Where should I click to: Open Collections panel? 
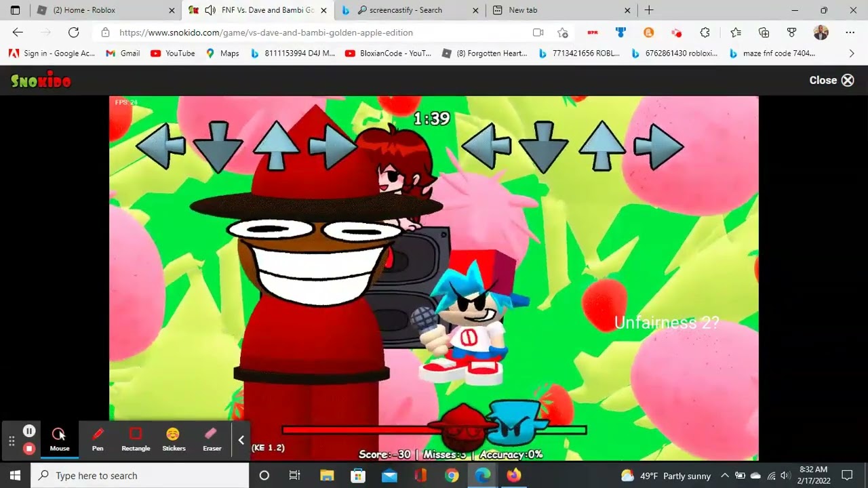point(764,33)
